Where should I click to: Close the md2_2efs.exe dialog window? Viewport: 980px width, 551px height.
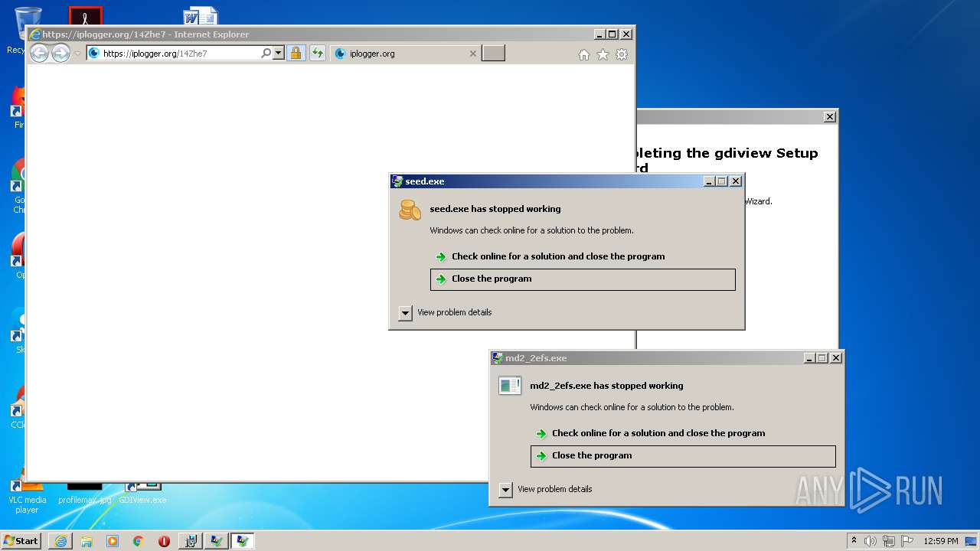click(x=836, y=358)
